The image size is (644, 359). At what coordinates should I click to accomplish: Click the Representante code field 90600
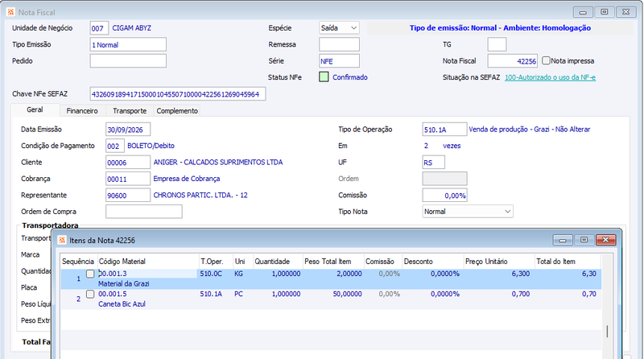point(128,195)
